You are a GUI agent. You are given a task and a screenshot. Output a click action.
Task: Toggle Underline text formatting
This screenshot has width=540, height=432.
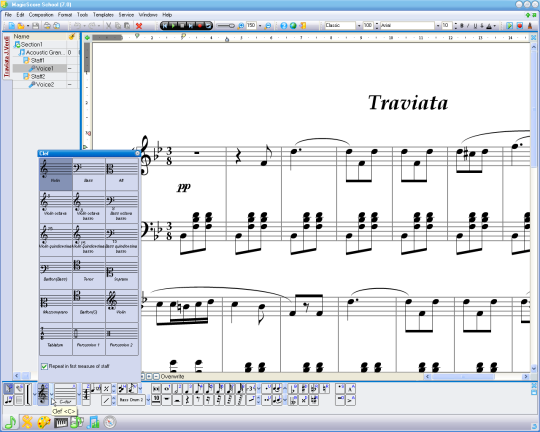point(475,26)
